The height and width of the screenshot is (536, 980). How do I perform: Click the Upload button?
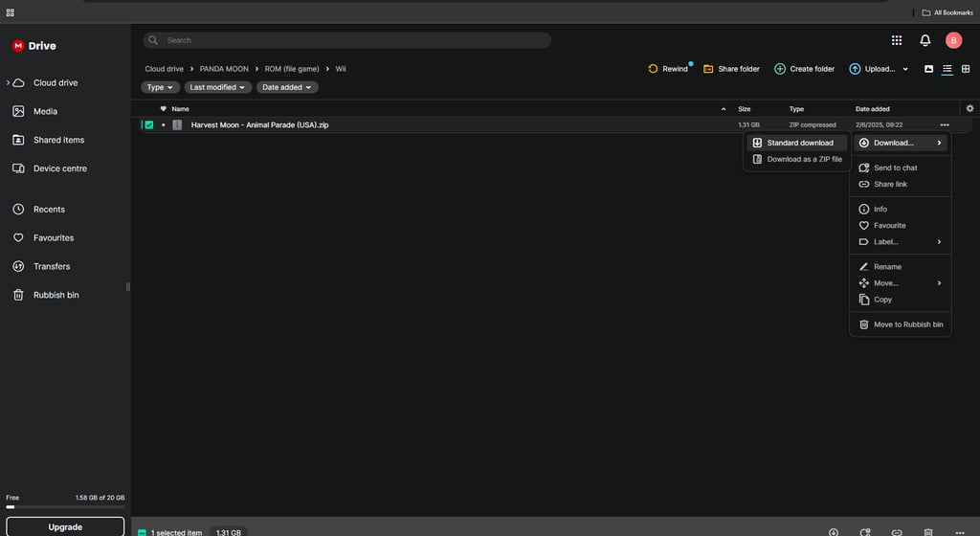click(872, 69)
